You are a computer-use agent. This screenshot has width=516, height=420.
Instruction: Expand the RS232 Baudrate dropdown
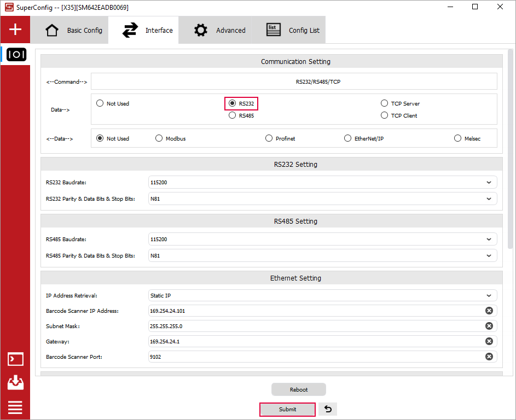[x=322, y=182]
